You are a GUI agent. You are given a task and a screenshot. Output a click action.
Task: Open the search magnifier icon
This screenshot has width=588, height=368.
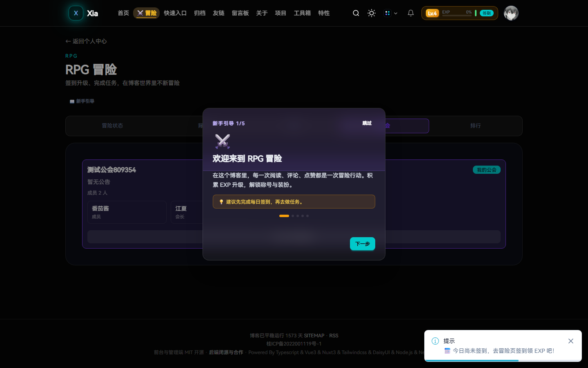coord(356,13)
